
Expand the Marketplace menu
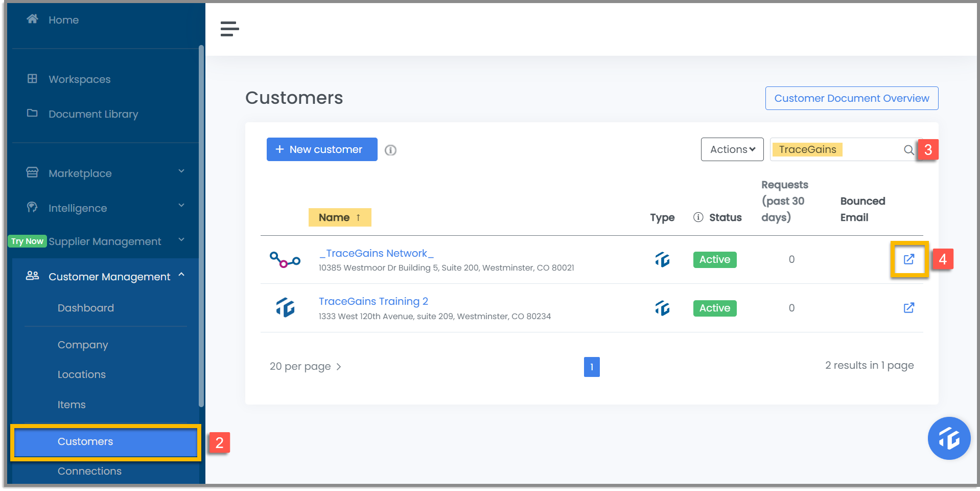pyautogui.click(x=105, y=173)
